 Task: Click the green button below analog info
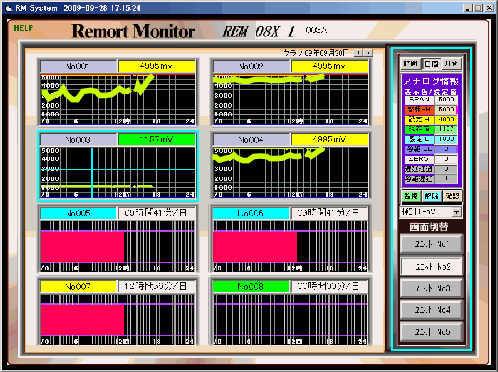[x=411, y=196]
